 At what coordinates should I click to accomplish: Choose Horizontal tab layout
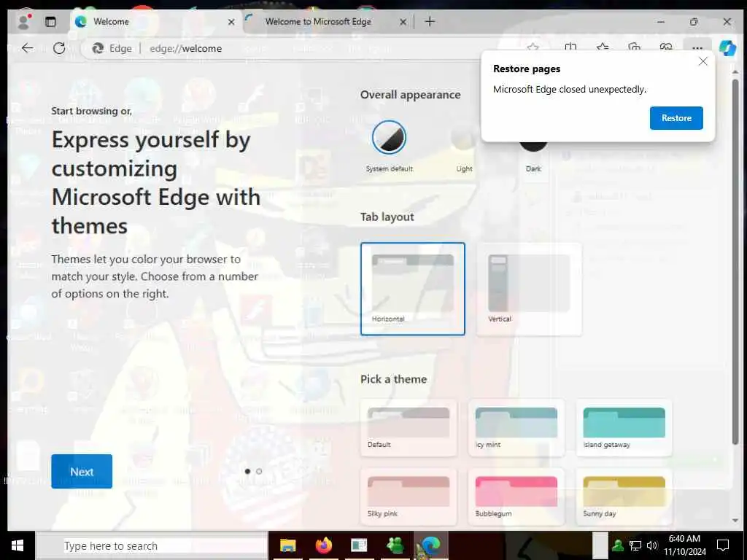(x=413, y=289)
